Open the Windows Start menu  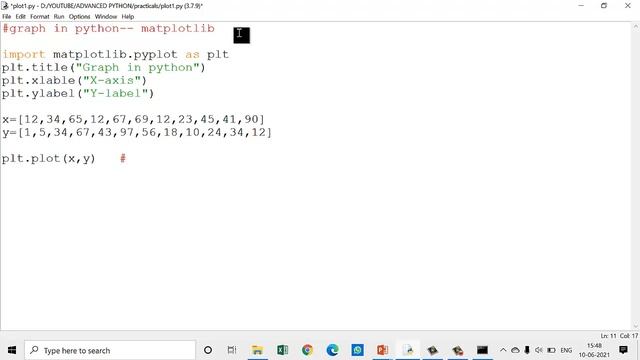pyautogui.click(x=12, y=350)
